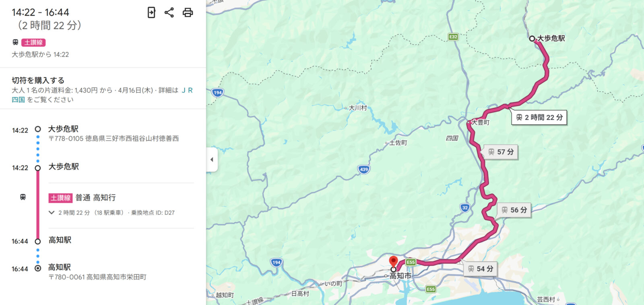Screen dimensions: 644x305
Task: Click the Oboke Station origin marker on map
Action: tap(532, 39)
